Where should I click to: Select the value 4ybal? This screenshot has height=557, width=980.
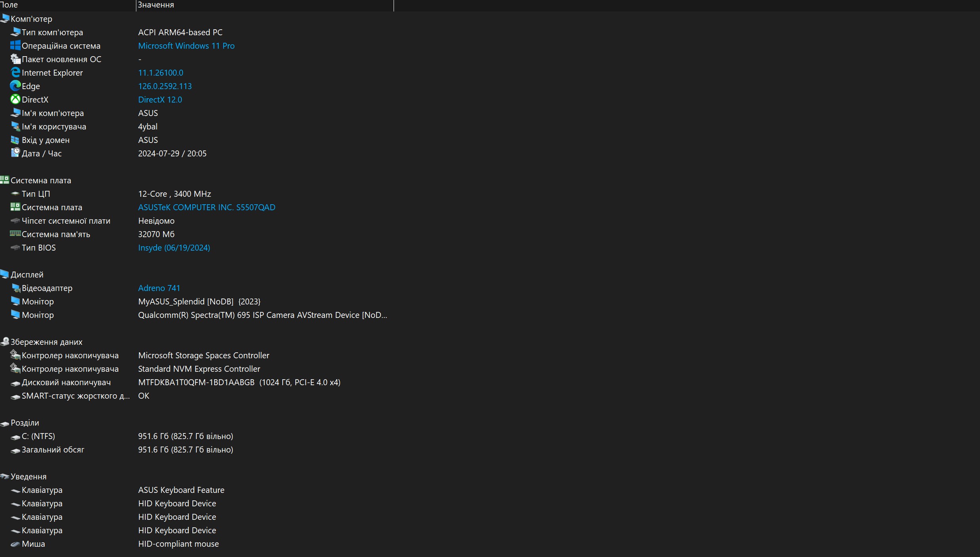(x=148, y=126)
